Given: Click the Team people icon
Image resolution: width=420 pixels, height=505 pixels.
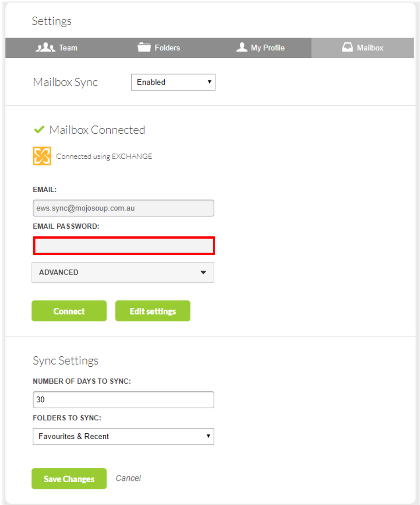Looking at the screenshot, I should [x=45, y=48].
